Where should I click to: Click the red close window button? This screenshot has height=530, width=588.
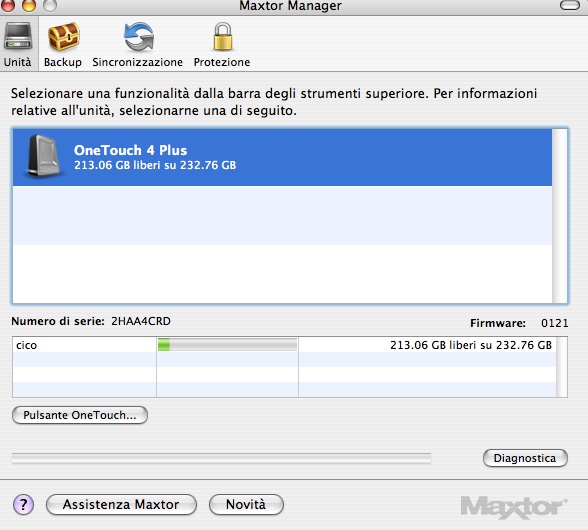(x=8, y=5)
